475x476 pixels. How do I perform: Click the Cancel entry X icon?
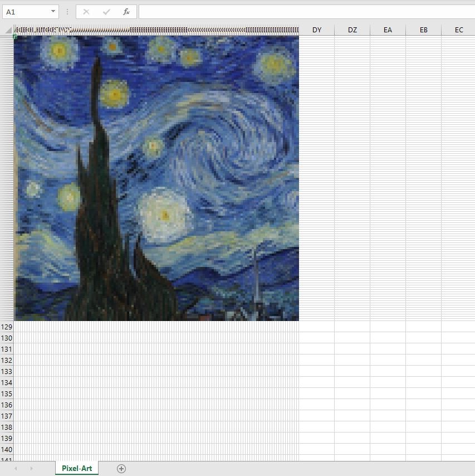pyautogui.click(x=86, y=12)
